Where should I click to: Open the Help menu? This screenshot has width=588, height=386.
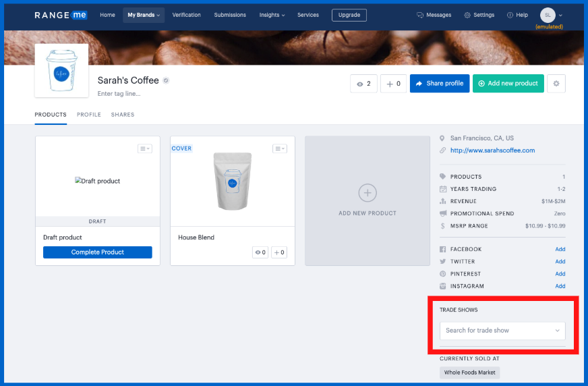pyautogui.click(x=517, y=15)
